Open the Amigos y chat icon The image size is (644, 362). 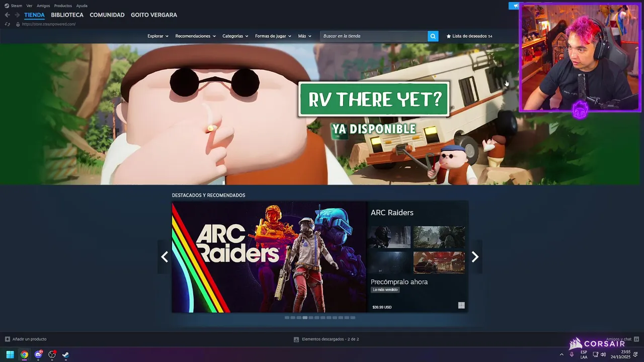click(636, 339)
